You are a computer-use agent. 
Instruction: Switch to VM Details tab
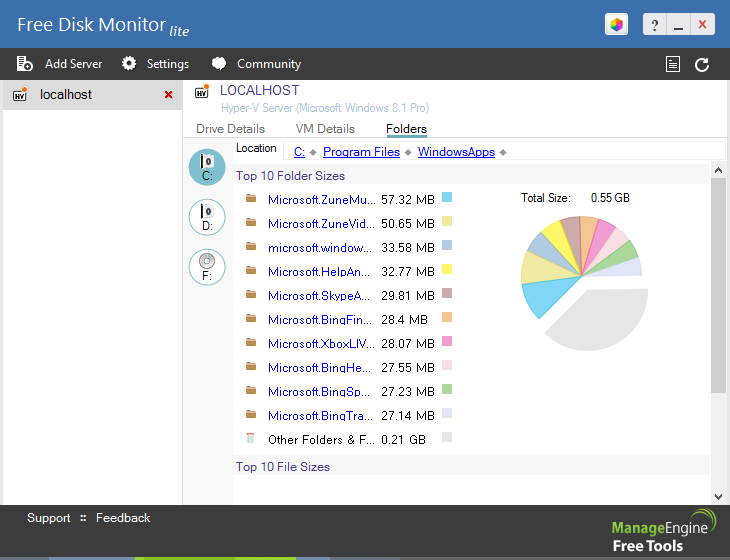click(325, 129)
